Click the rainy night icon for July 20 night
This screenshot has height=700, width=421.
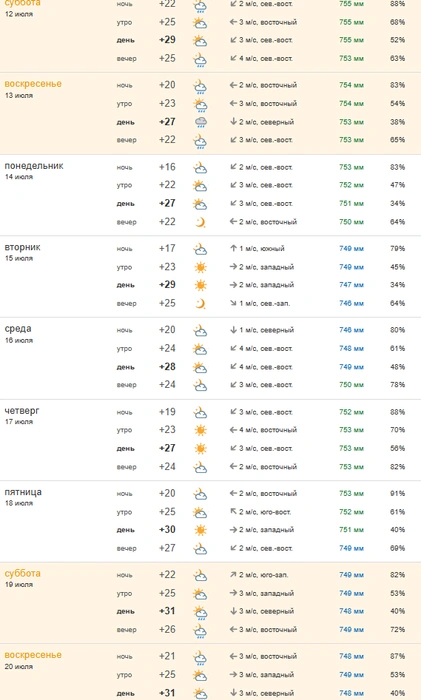pos(200,657)
